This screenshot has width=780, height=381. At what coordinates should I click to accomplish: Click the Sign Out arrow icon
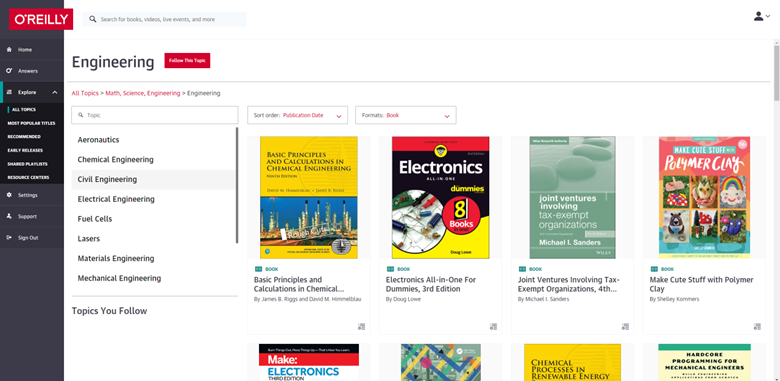[x=9, y=238]
